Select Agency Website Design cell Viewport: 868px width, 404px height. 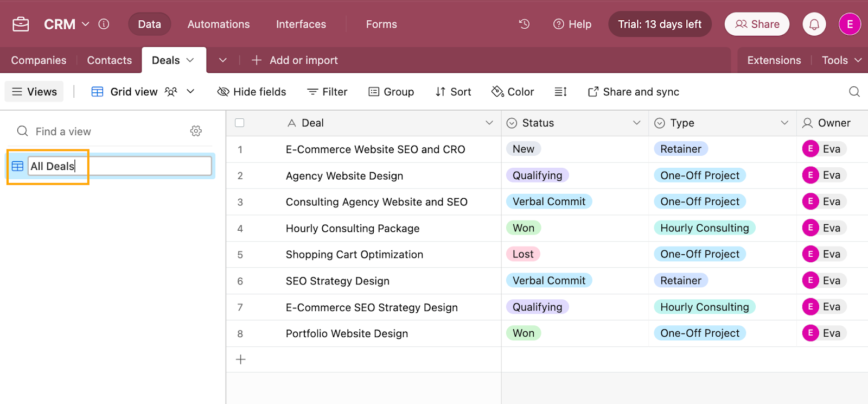coord(344,176)
